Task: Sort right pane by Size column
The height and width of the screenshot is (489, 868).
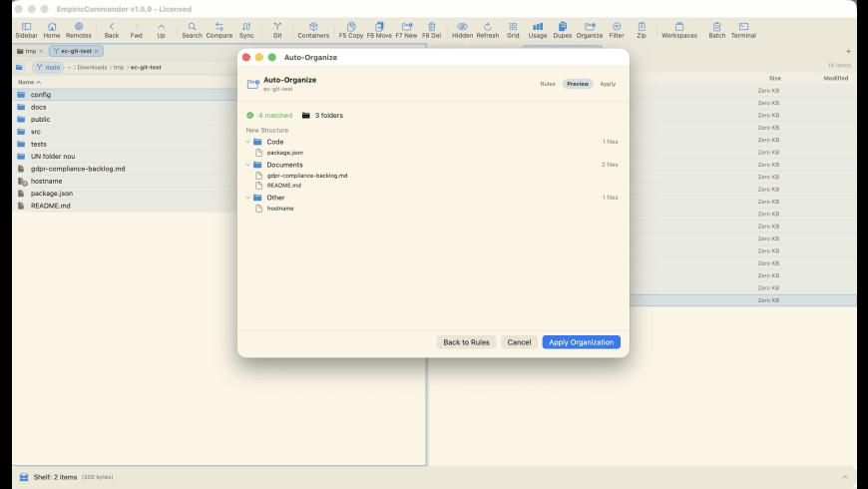Action: 774,78
